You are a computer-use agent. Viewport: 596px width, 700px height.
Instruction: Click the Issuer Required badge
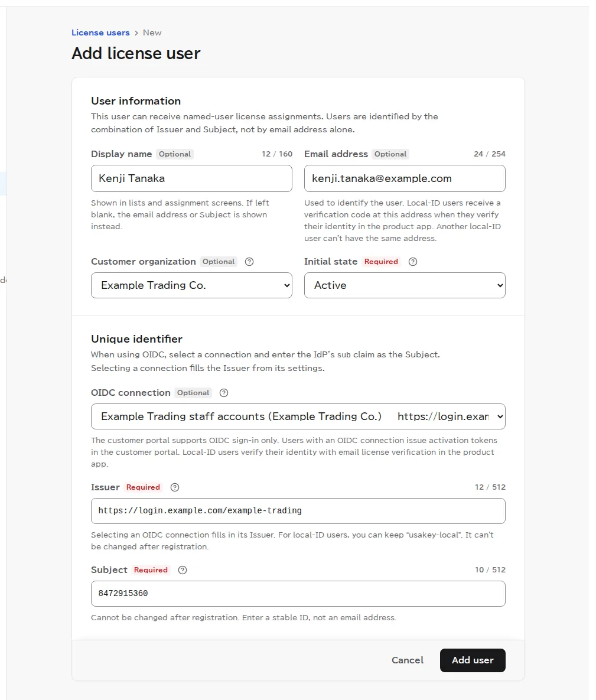(x=143, y=487)
